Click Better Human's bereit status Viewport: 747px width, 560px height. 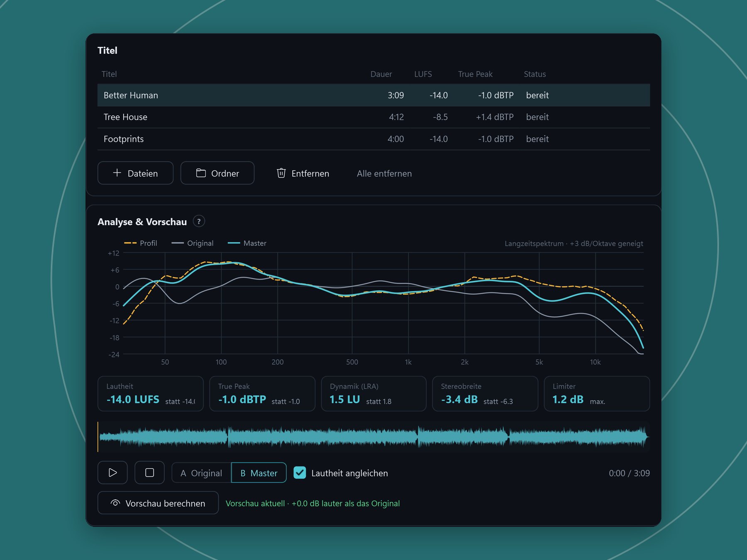click(x=537, y=95)
